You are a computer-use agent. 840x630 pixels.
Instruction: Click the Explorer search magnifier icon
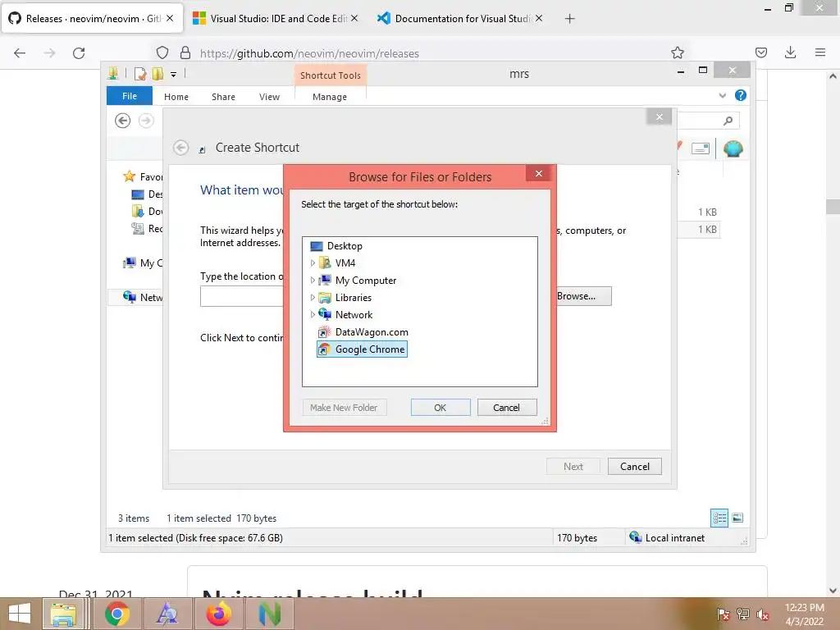coord(728,121)
